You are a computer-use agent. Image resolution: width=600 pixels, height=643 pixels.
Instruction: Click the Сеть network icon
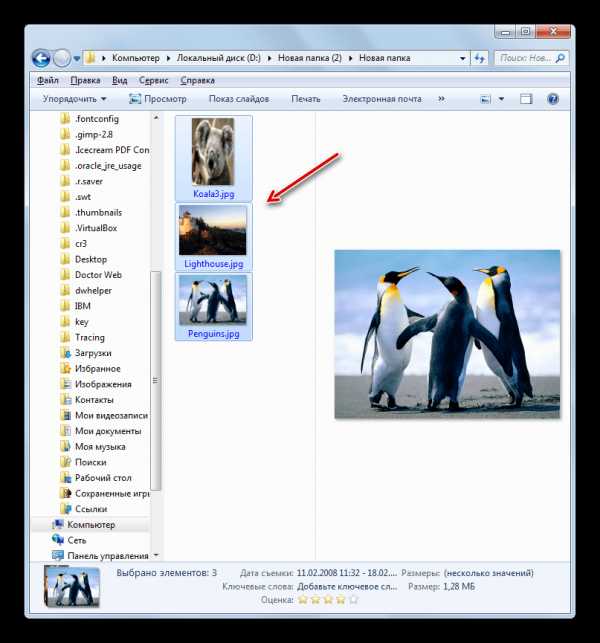click(58, 540)
